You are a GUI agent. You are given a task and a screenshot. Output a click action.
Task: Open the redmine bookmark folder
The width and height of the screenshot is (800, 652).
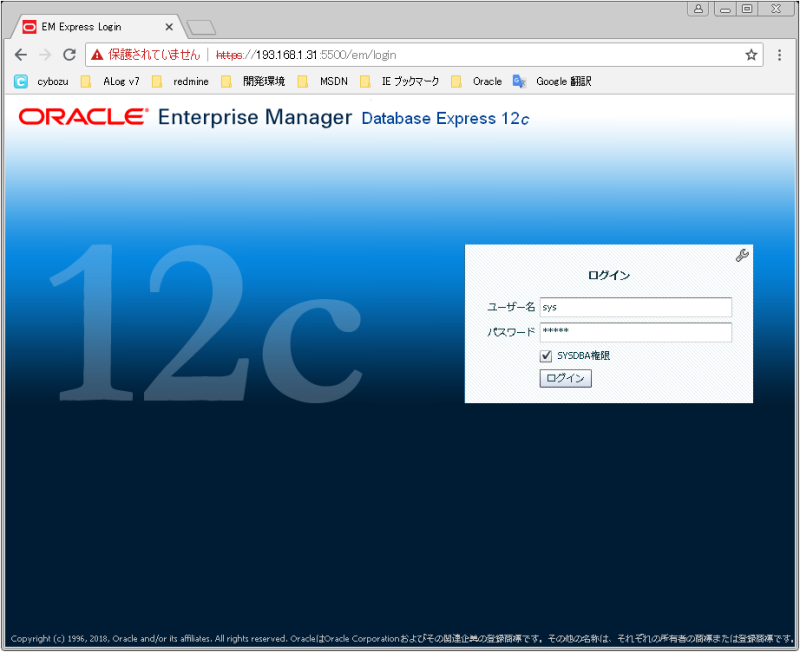coord(181,81)
